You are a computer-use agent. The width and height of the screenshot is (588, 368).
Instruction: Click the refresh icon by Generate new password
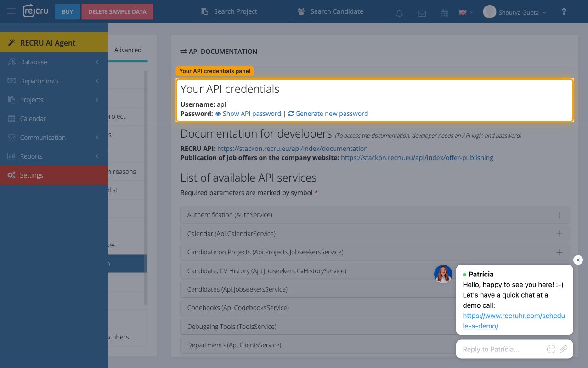[x=291, y=114]
